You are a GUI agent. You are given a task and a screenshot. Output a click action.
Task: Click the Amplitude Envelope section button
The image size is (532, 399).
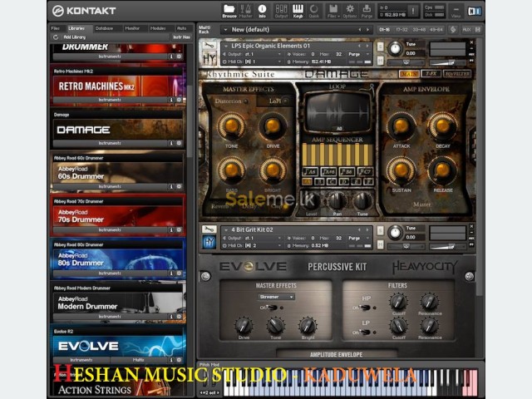pos(336,354)
